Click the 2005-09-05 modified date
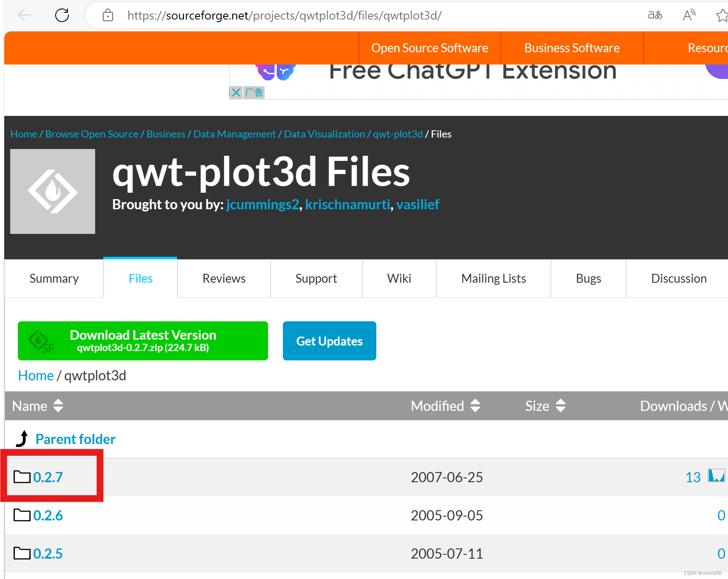Image resolution: width=728 pixels, height=579 pixels. (x=447, y=515)
